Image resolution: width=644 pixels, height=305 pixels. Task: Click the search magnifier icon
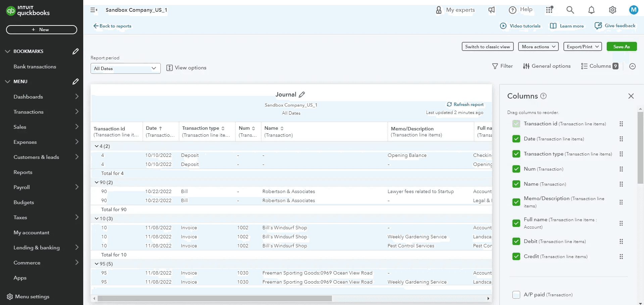[x=570, y=10]
